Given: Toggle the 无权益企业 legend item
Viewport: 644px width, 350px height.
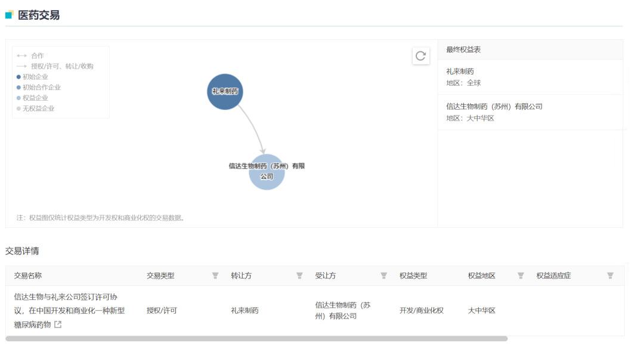Looking at the screenshot, I should pyautogui.click(x=38, y=109).
